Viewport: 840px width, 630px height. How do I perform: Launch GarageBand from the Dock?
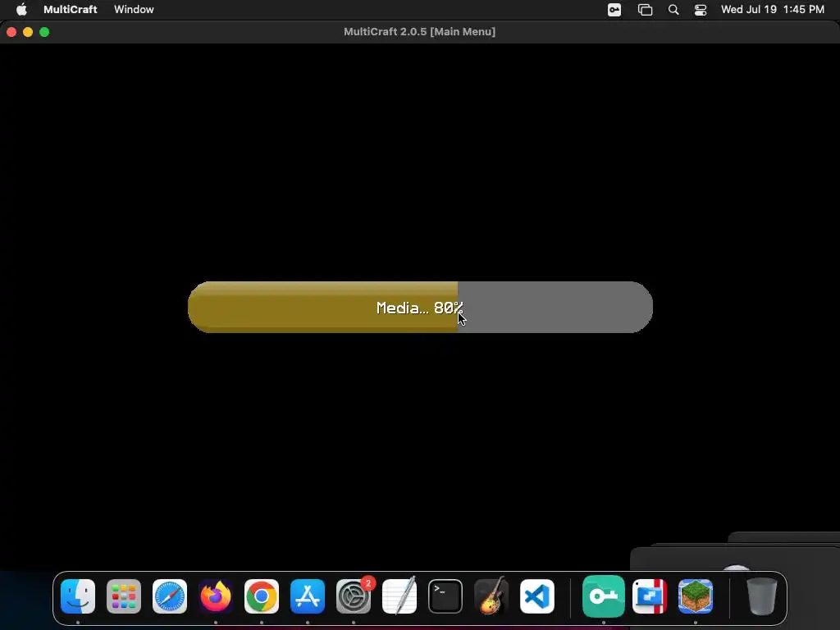coord(491,596)
